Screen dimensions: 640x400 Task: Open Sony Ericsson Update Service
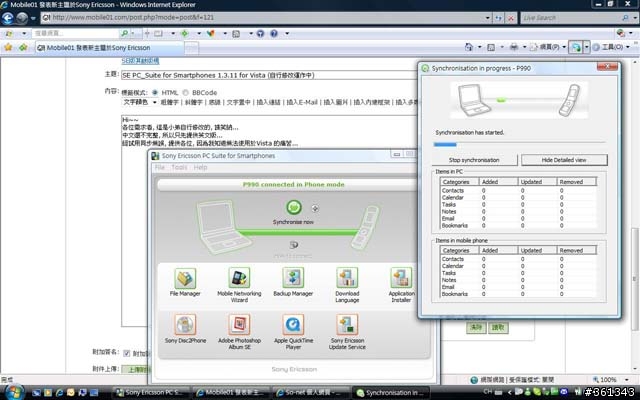tap(347, 332)
